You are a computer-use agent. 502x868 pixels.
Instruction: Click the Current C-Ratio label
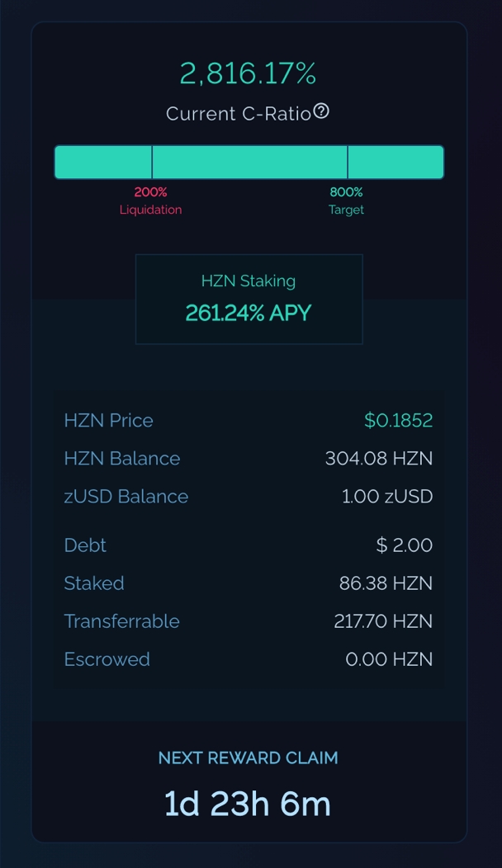point(238,114)
